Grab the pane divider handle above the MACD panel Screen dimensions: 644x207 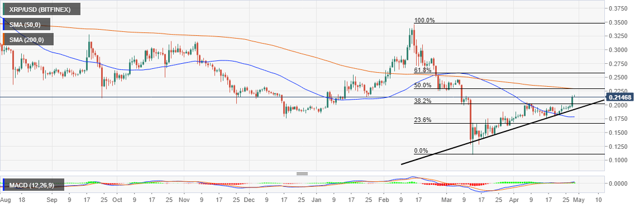tap(302, 173)
